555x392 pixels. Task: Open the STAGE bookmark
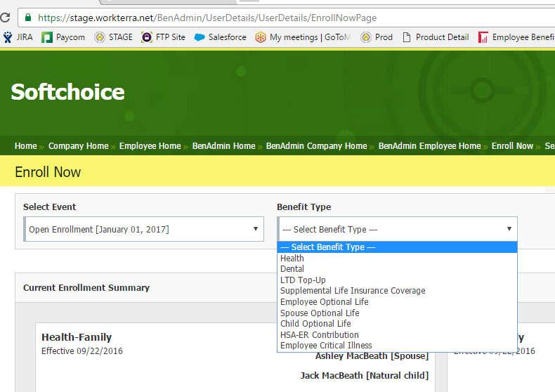click(114, 37)
